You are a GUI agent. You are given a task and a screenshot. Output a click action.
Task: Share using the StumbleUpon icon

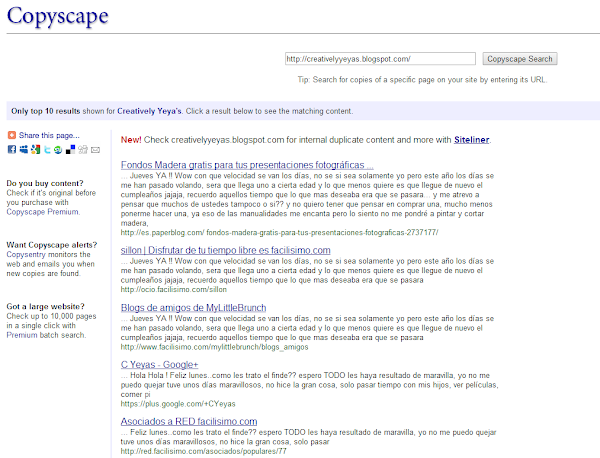[58, 150]
